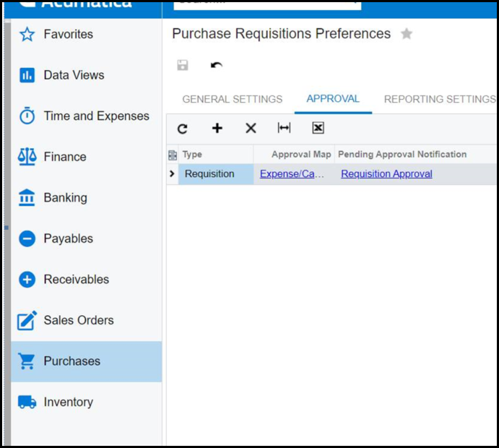499x448 pixels.
Task: Switch to the Reporting Settings tab
Action: click(x=439, y=99)
